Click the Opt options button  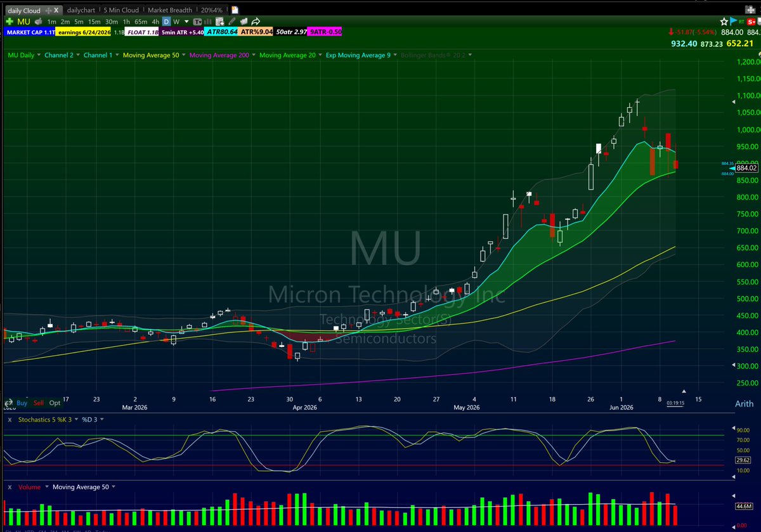click(x=55, y=403)
